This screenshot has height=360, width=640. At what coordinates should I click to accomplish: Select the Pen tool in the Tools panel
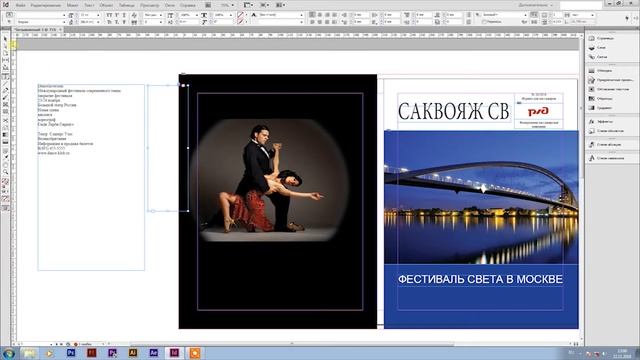click(5, 91)
